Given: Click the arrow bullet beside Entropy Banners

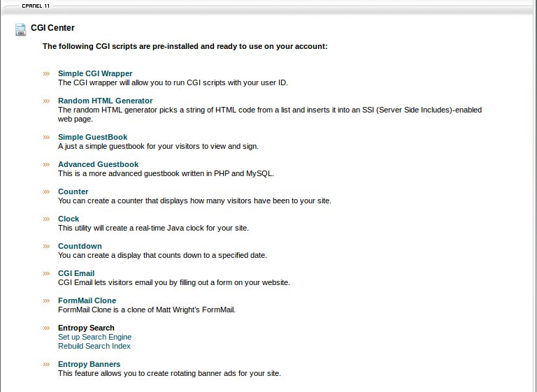Looking at the screenshot, I should point(46,364).
